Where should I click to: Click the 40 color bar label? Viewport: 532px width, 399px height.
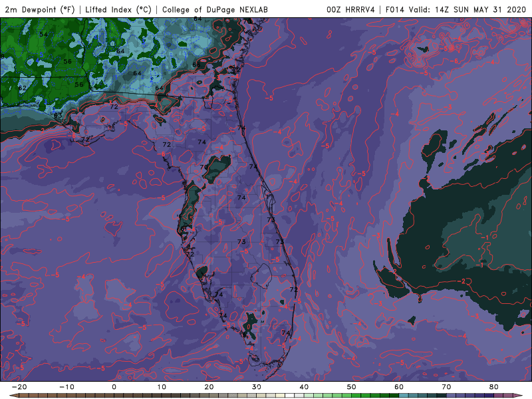pos(304,387)
